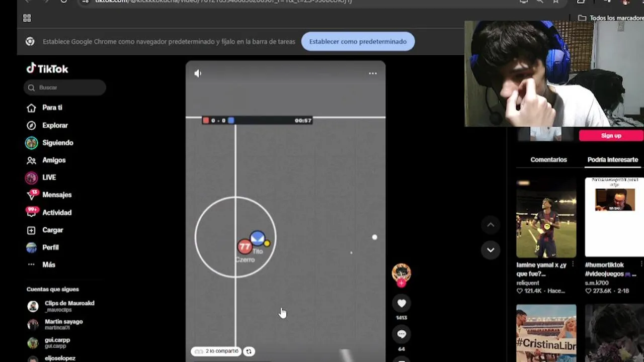644x362 pixels.
Task: Click the '2 lo compartió' label
Action: [x=216, y=351]
